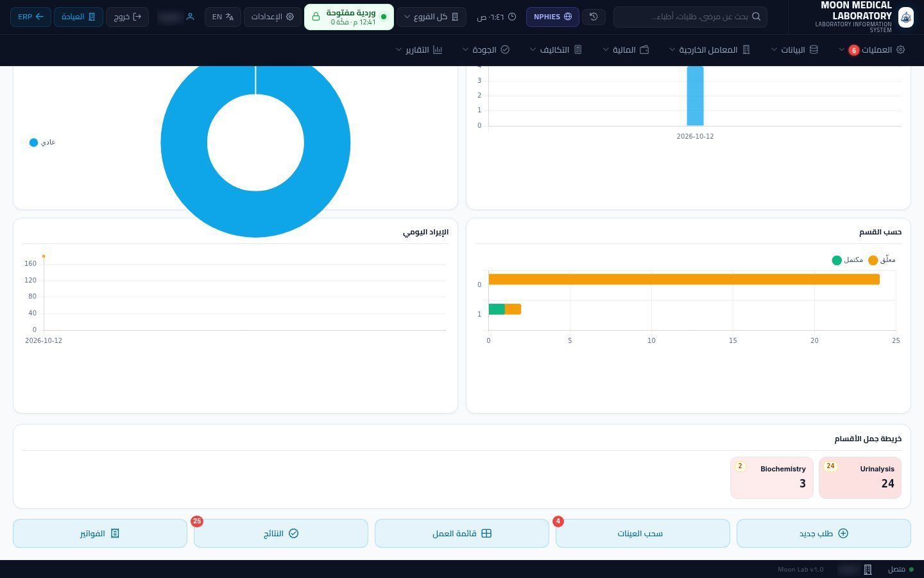The width and height of the screenshot is (924, 578).
Task: Click the user profile icon
Action: pos(190,17)
